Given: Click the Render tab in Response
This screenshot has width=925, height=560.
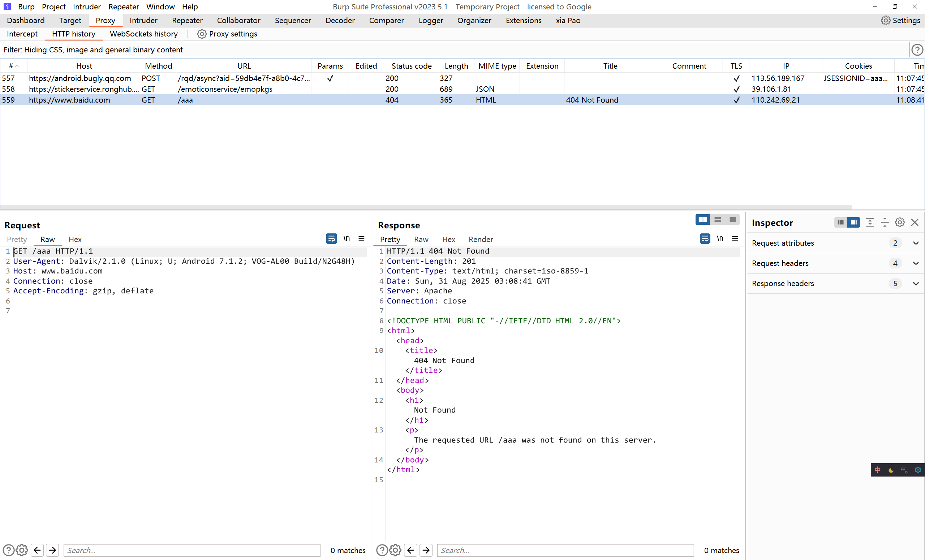Looking at the screenshot, I should [x=481, y=240].
